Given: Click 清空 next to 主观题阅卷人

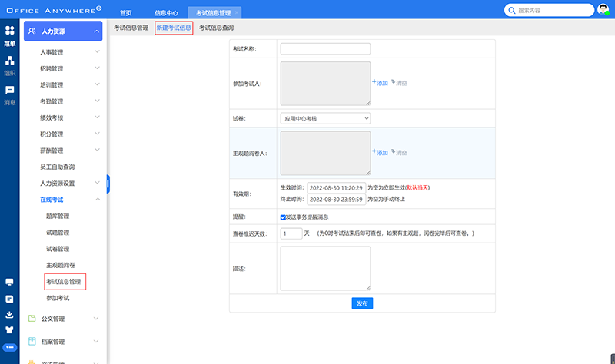Looking at the screenshot, I should point(399,152).
